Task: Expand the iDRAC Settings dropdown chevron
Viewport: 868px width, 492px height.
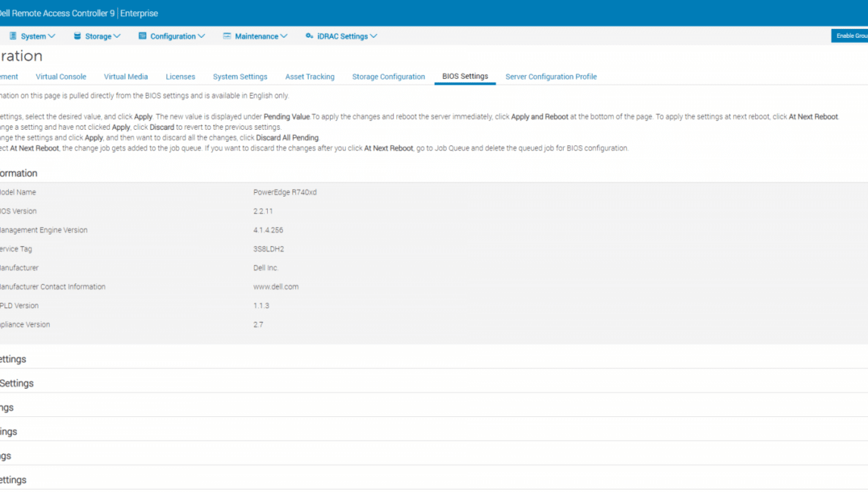Action: (374, 36)
